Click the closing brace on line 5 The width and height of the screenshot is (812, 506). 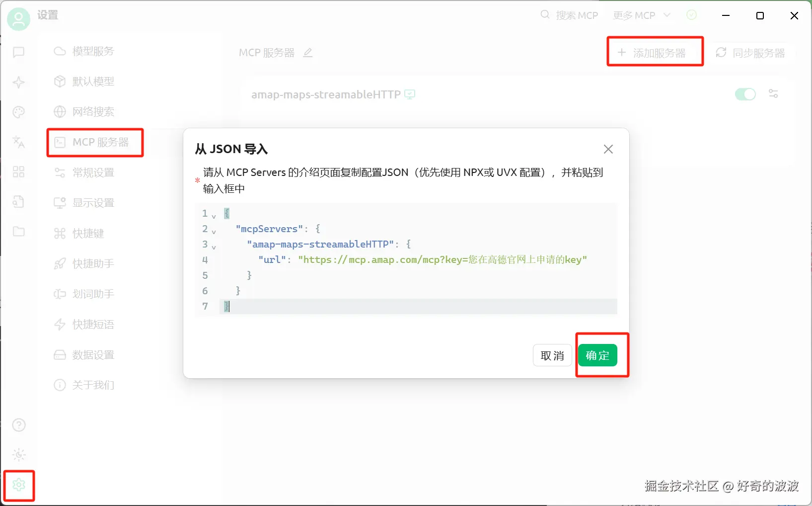click(x=249, y=275)
